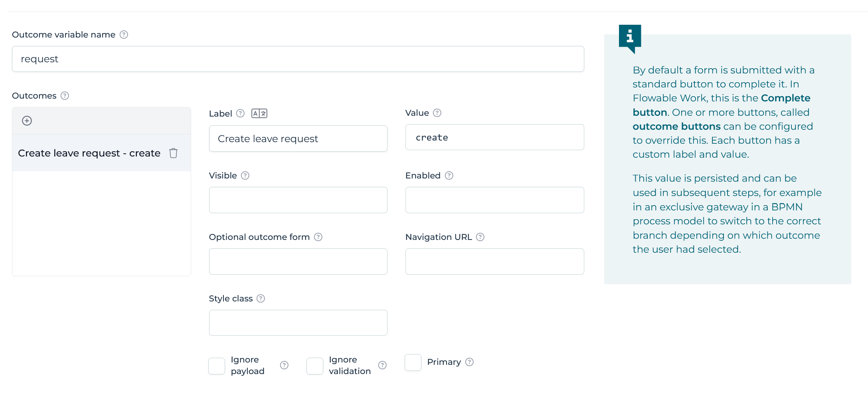Focus the Value input containing create
The height and width of the screenshot is (406, 868).
494,137
